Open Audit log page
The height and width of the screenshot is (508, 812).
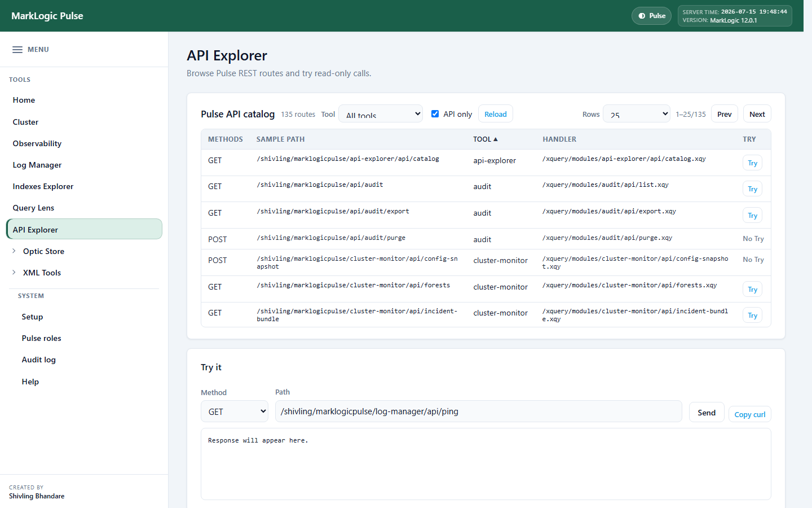pyautogui.click(x=38, y=360)
